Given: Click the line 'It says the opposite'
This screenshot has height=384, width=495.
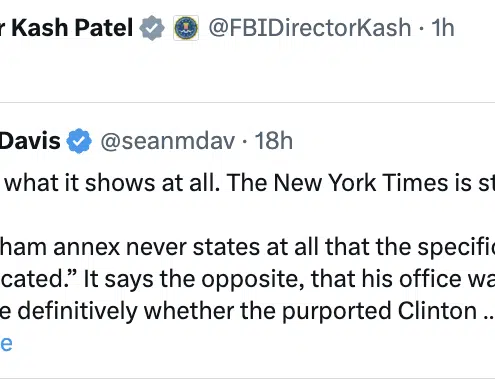Looking at the screenshot, I should pyautogui.click(x=247, y=279).
